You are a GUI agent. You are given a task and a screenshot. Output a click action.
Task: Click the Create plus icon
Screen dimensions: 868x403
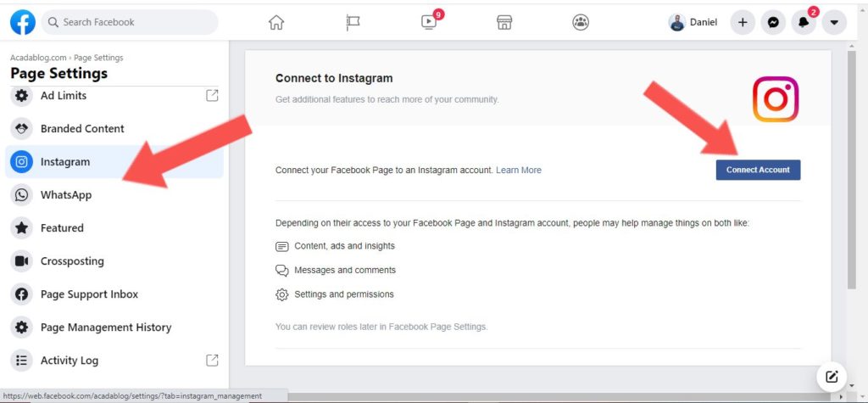[x=743, y=22]
